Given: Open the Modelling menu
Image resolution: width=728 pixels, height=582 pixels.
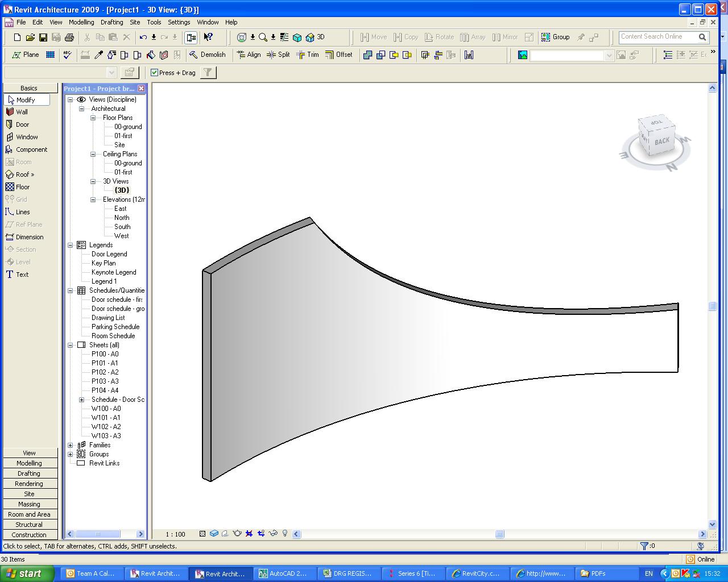Looking at the screenshot, I should pos(81,22).
